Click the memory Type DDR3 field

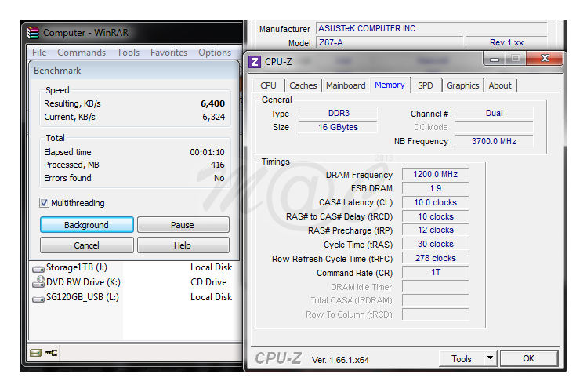coord(338,113)
